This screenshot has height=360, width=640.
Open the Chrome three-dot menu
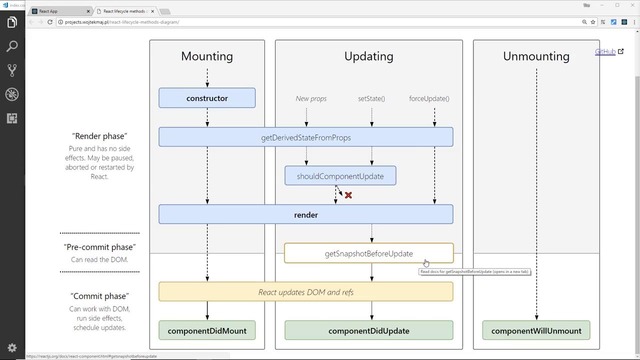tap(634, 22)
